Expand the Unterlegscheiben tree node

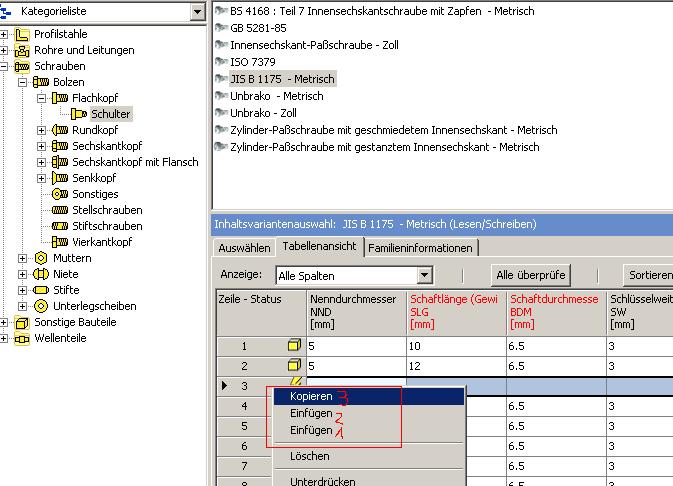[x=23, y=306]
